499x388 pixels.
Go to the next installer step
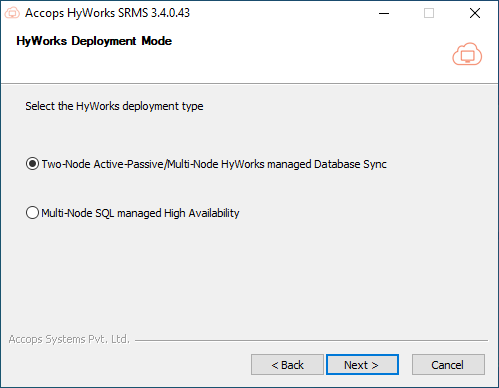pyautogui.click(x=362, y=365)
